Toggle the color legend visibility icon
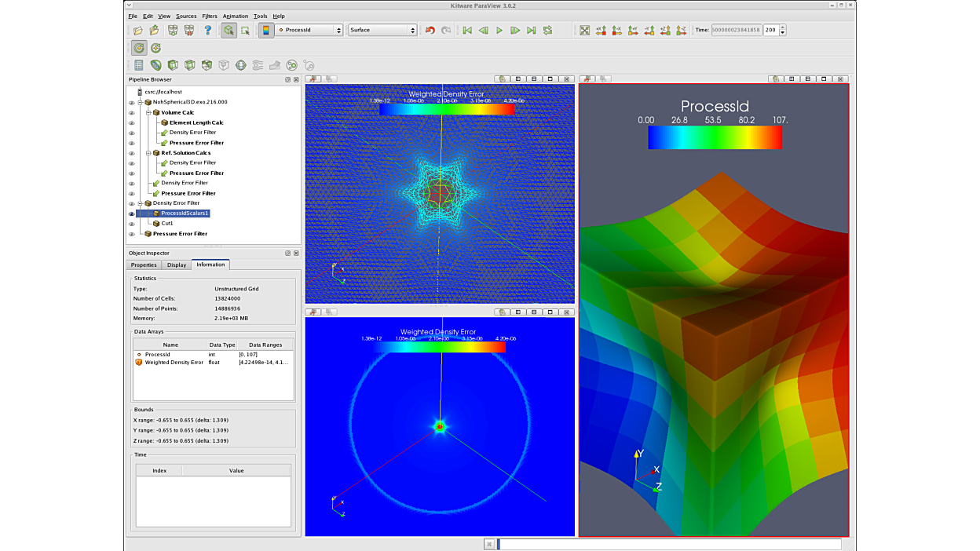 [x=266, y=30]
